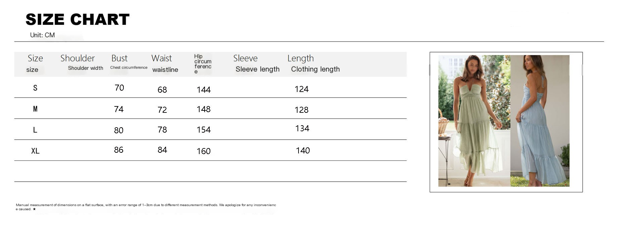Click the Hip circumference header
The height and width of the screenshot is (234, 644).
[203, 64]
